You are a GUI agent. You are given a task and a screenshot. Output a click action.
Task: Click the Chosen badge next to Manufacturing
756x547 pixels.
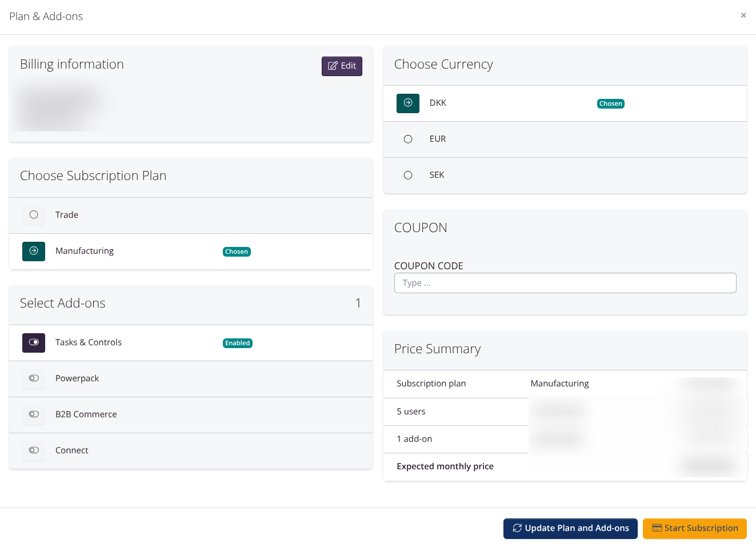237,251
